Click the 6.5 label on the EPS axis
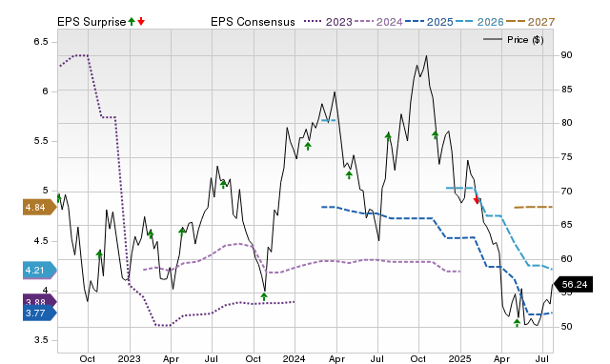Screen dimensions: 610x364 point(41,42)
